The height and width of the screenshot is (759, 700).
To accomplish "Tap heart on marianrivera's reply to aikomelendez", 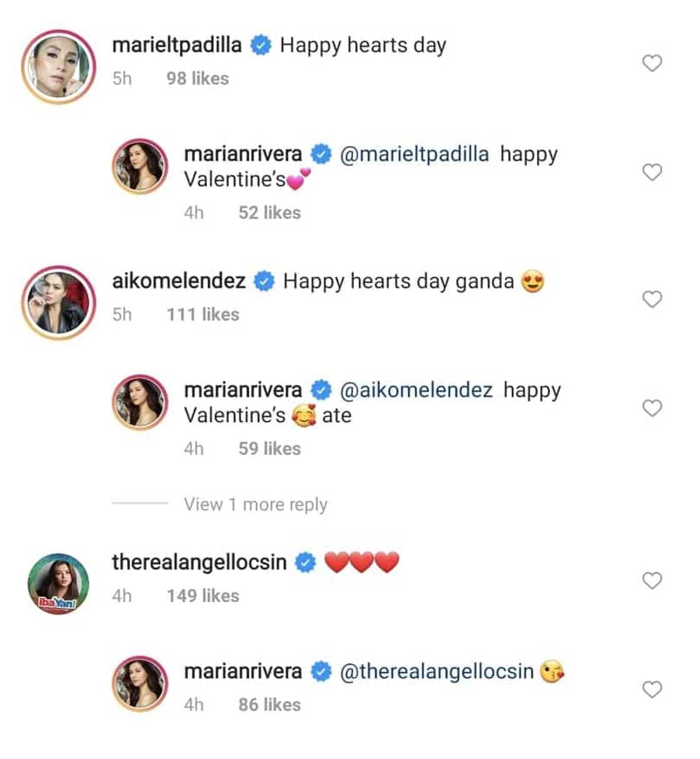I will click(652, 408).
